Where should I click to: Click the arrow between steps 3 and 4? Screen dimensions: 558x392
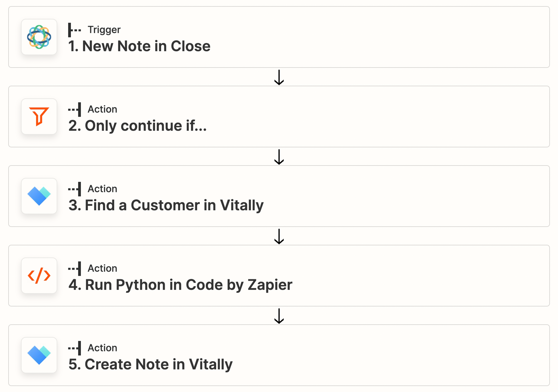point(279,236)
